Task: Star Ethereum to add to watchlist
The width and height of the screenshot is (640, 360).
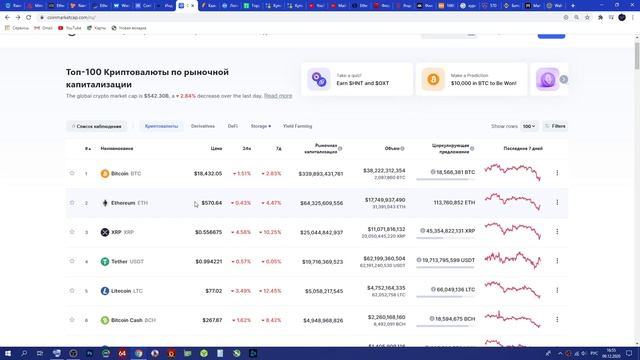Action: [x=72, y=202]
